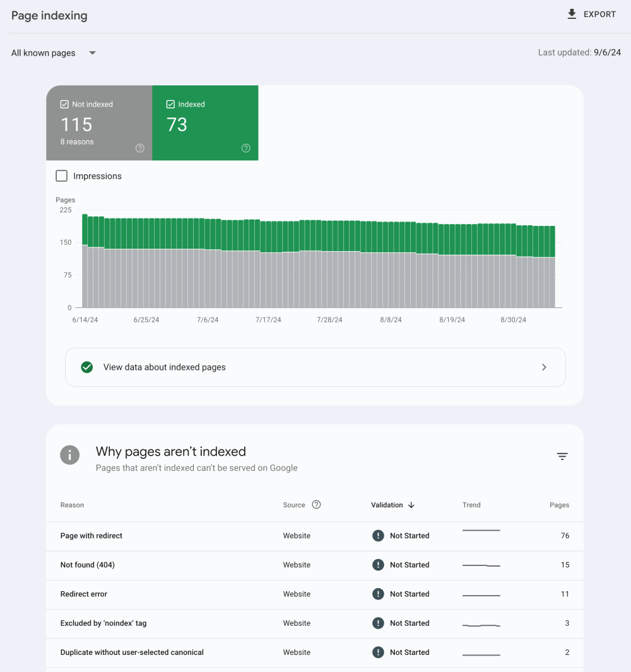Click the green checkmark beside View data
631x672 pixels.
coord(87,367)
